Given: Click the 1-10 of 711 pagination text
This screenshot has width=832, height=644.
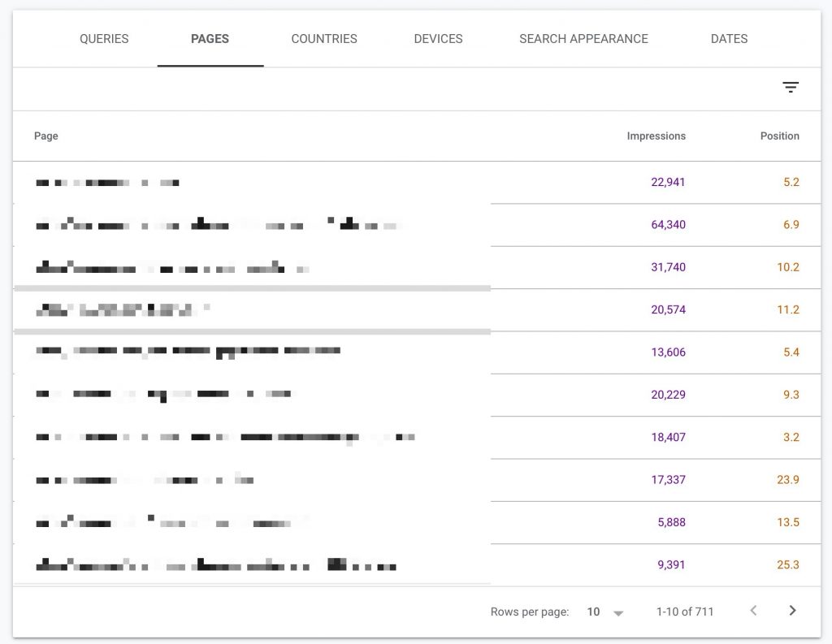Looking at the screenshot, I should tap(684, 612).
